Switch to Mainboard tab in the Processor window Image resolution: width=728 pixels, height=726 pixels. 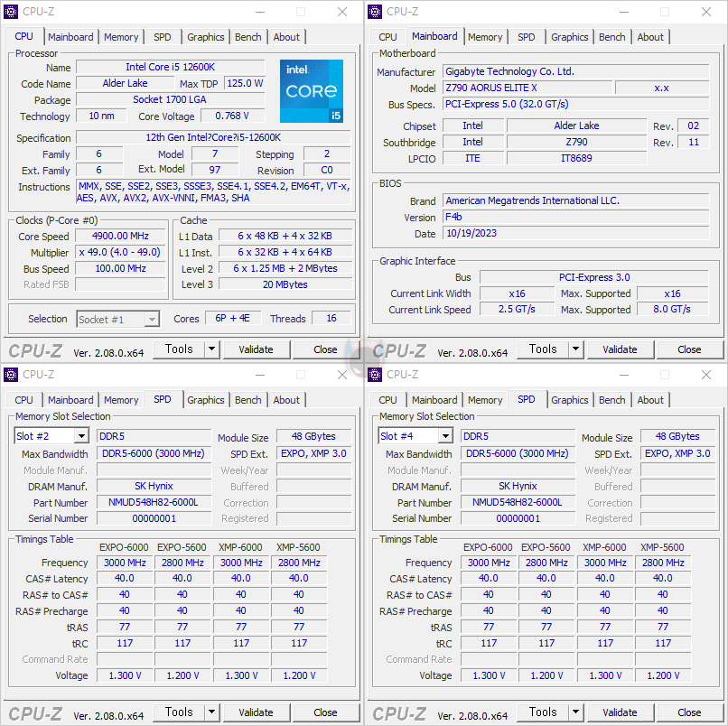[x=70, y=37]
